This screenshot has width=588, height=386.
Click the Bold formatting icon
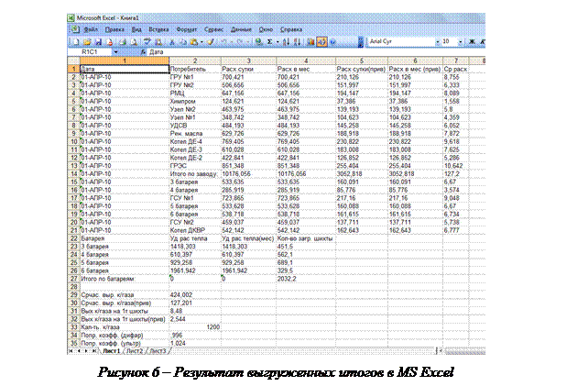473,41
